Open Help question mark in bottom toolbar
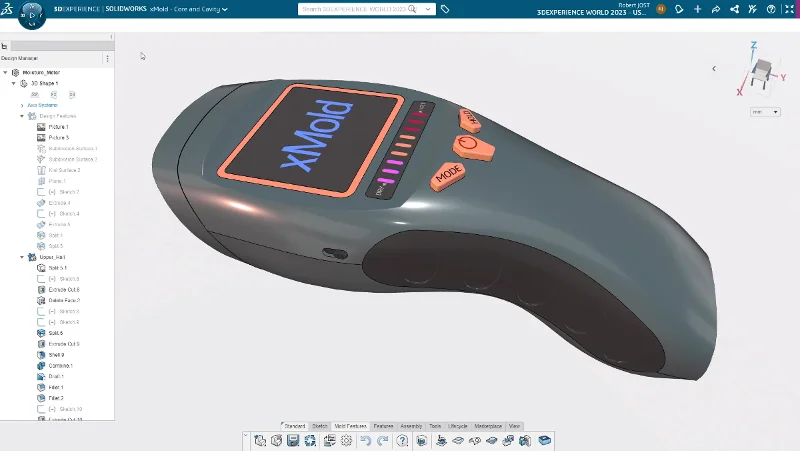Viewport: 800px width, 451px height. pos(403,440)
